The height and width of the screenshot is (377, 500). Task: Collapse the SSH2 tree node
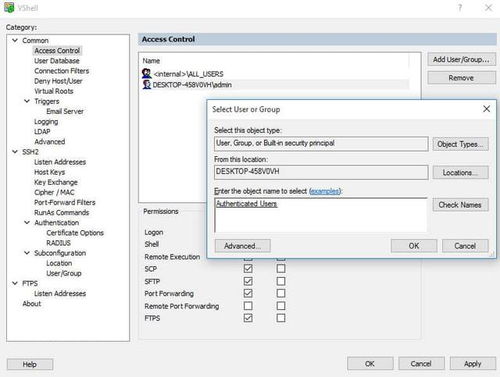coord(15,152)
